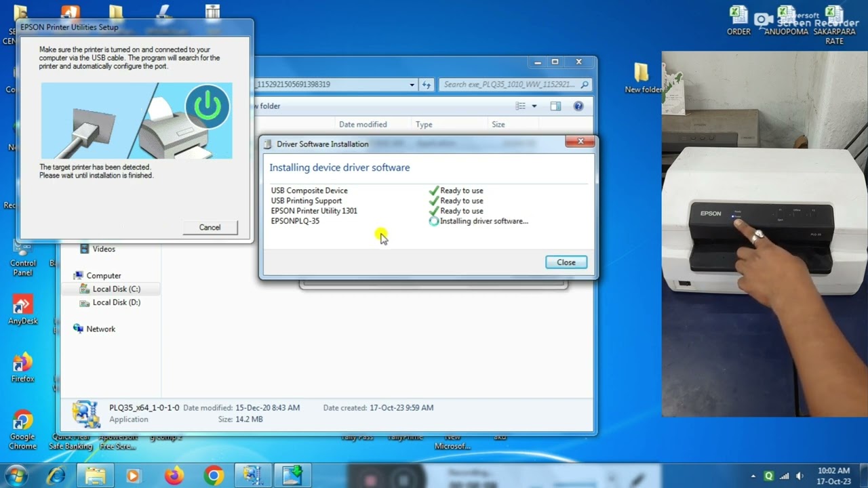Select Computer in the navigation pane
This screenshot has width=868, height=488.
pyautogui.click(x=104, y=276)
